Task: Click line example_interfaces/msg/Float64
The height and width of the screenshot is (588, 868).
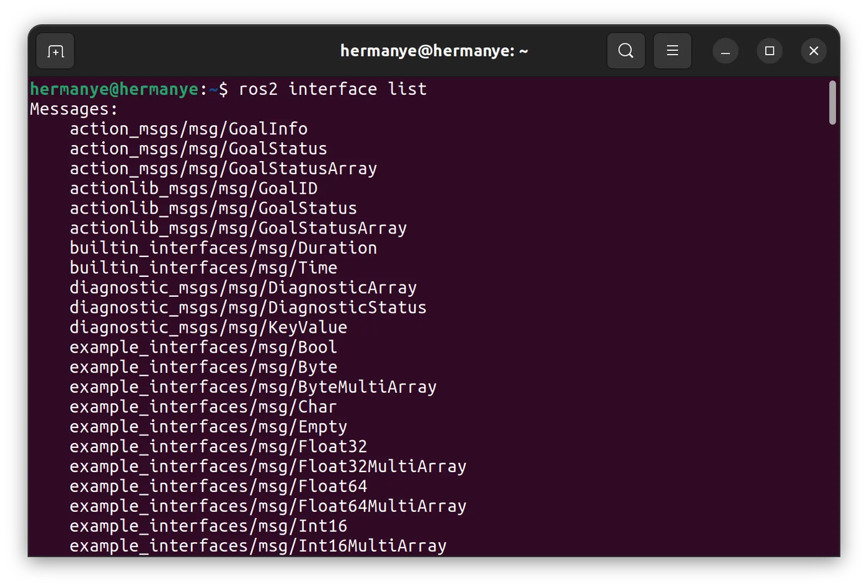Action: tap(218, 486)
